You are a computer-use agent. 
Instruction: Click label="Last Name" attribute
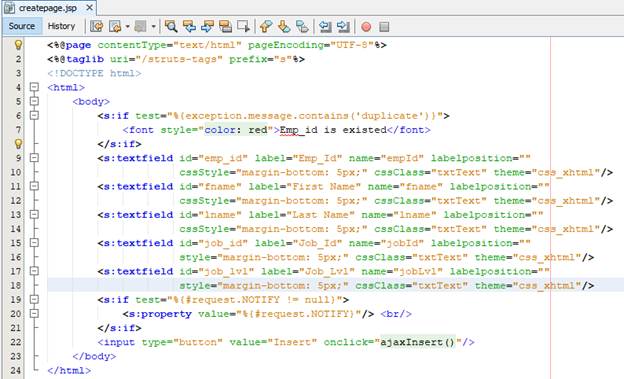point(301,215)
